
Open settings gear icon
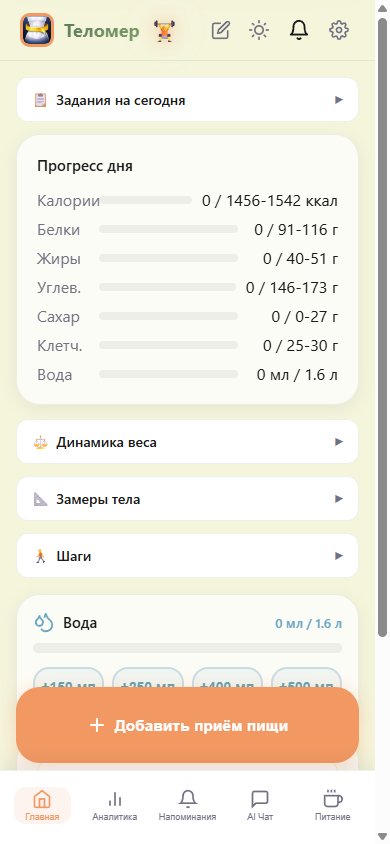[x=339, y=30]
